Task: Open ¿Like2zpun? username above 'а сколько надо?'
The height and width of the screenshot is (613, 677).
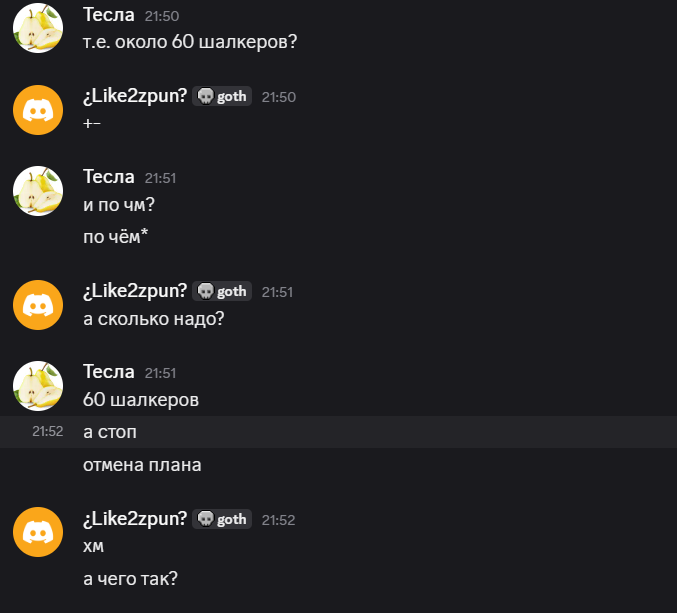Action: [135, 291]
